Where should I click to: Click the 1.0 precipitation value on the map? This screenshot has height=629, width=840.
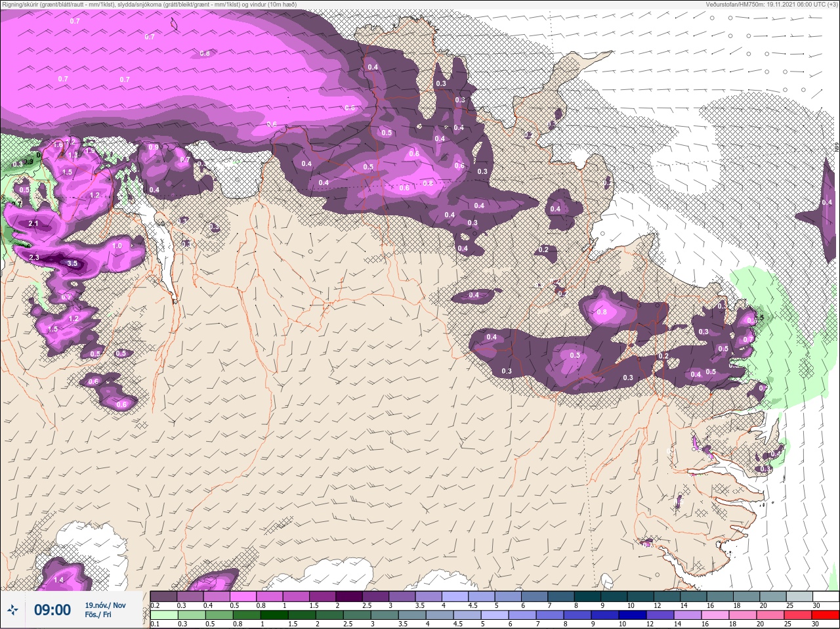[x=117, y=246]
